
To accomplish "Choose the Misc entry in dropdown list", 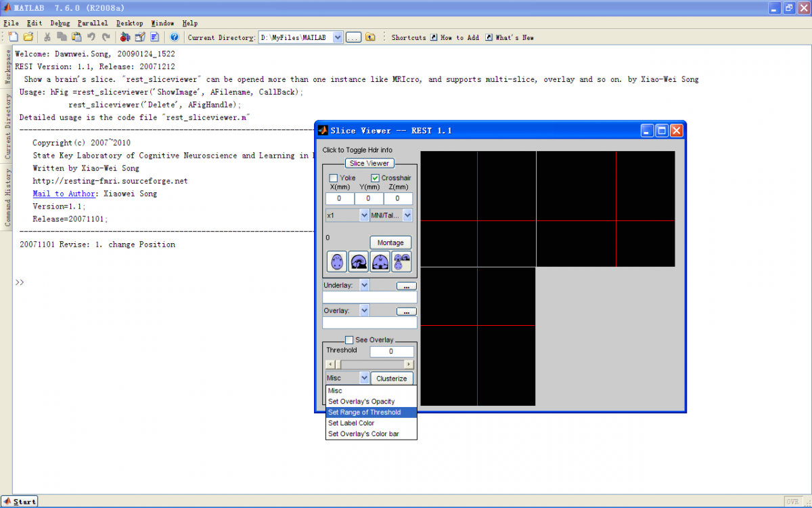I will coord(371,391).
